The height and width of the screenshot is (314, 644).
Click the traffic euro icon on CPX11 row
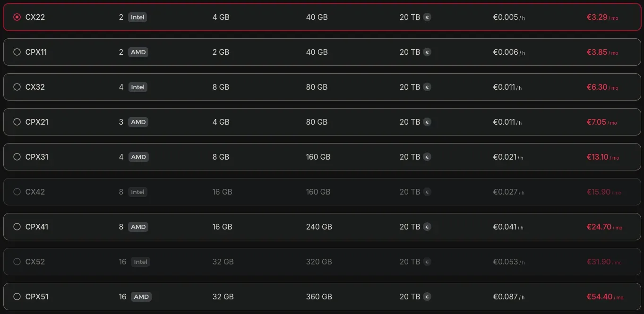coord(427,52)
